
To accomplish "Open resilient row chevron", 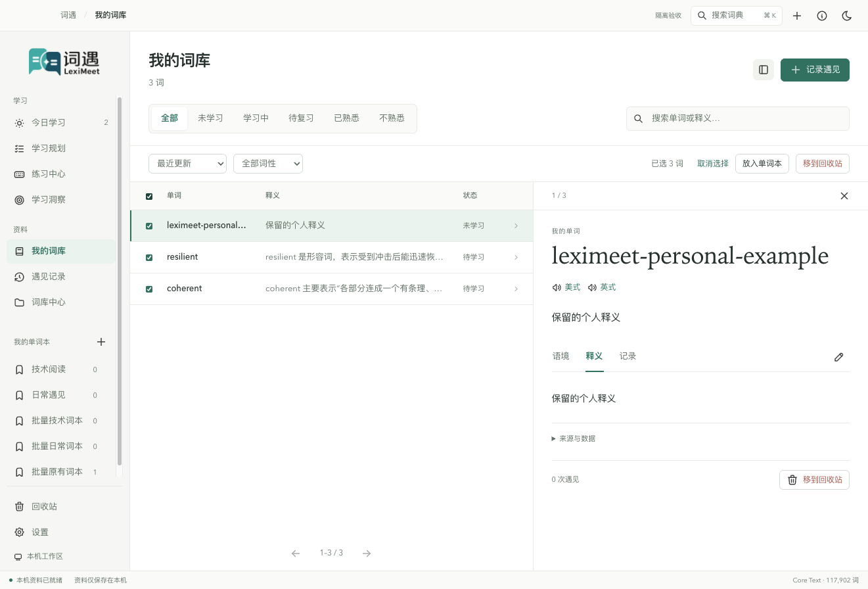I will tap(516, 257).
